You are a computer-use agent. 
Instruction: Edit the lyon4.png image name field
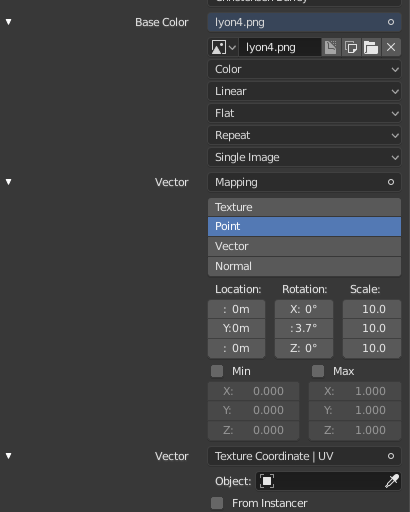280,47
